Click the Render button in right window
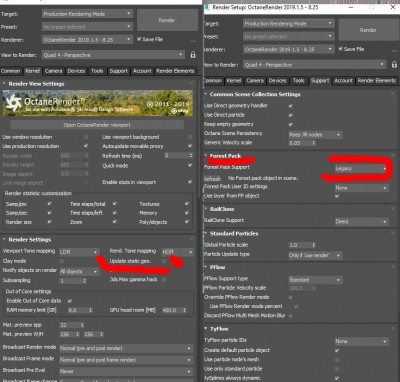The height and width of the screenshot is (382, 400). pyautogui.click(x=368, y=30)
